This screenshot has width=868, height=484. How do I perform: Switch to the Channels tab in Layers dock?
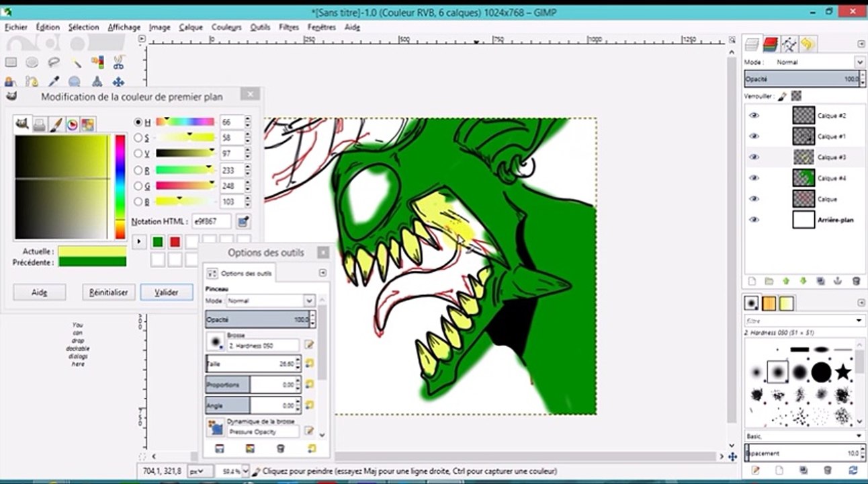771,44
